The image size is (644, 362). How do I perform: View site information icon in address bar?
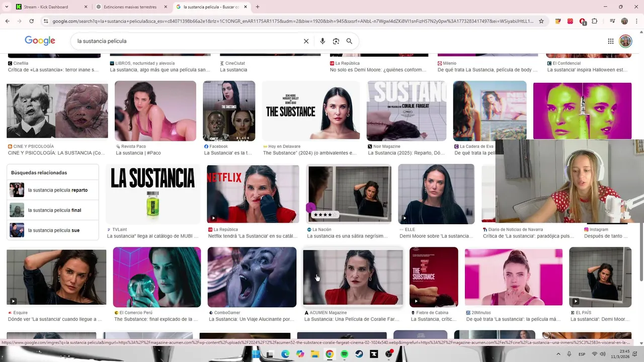(46, 21)
